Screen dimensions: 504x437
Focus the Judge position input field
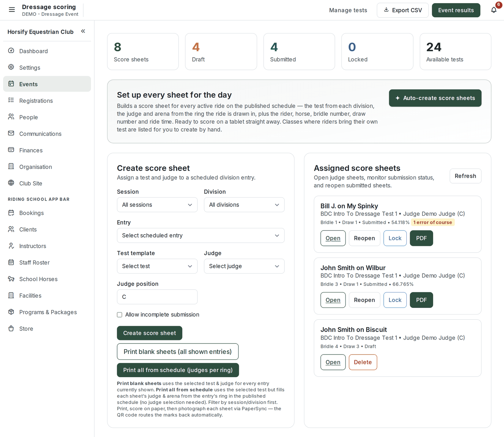point(157,297)
